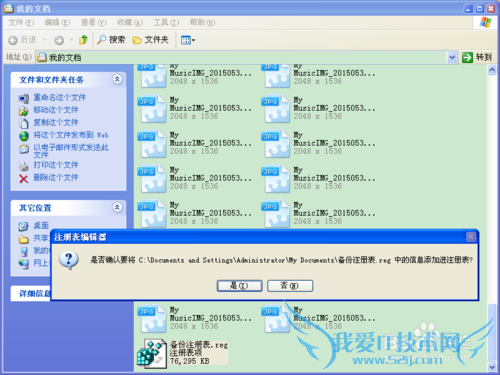
Task: Click the address bar folder icon
Action: click(42, 57)
